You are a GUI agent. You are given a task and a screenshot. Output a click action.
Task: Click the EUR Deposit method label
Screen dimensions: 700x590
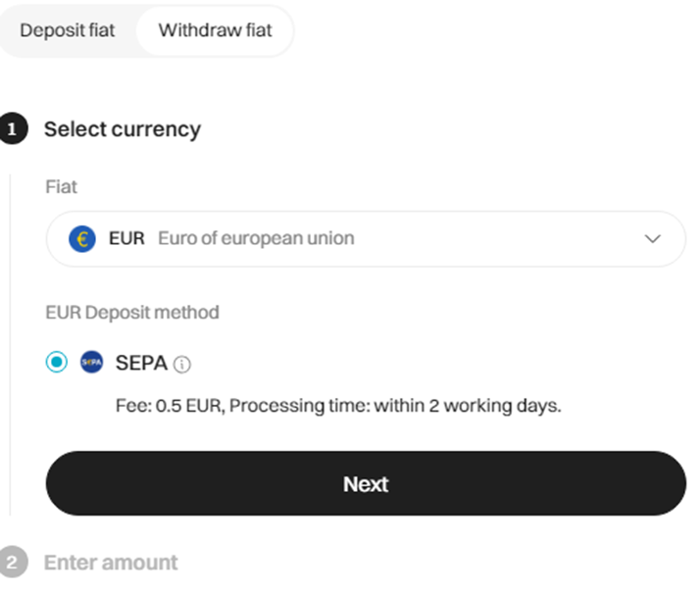[132, 313]
